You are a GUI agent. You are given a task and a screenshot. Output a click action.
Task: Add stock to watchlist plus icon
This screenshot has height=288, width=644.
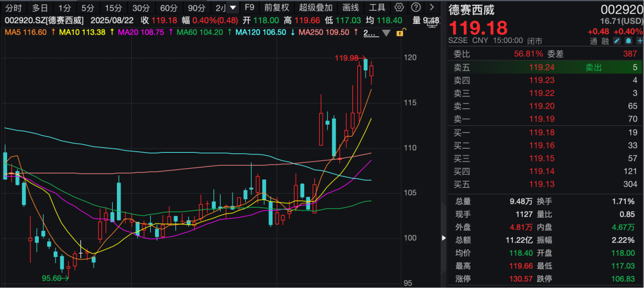pyautogui.click(x=638, y=41)
